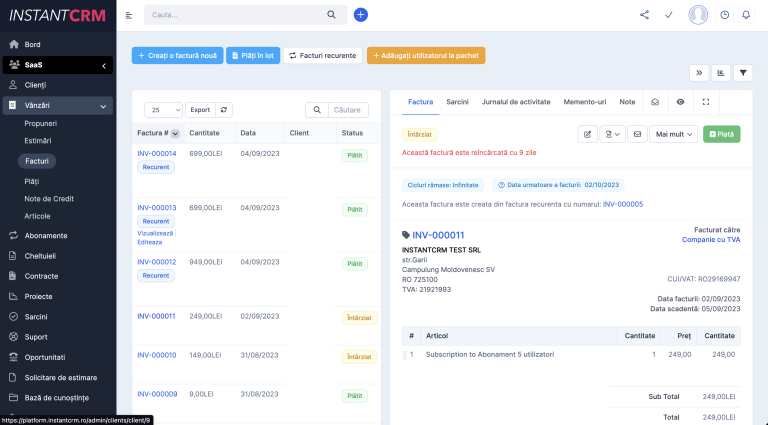Open Cheltuieli in the sidebar
The height and width of the screenshot is (425, 768).
coord(40,256)
